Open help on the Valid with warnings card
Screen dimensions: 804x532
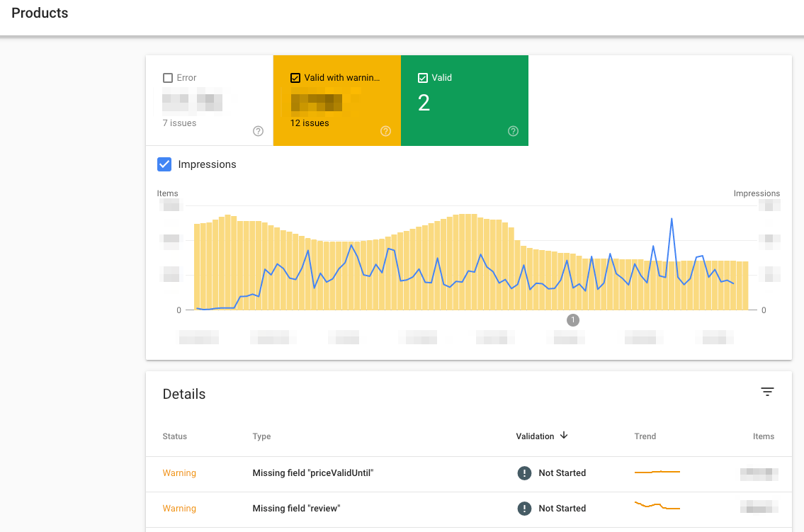coord(385,131)
